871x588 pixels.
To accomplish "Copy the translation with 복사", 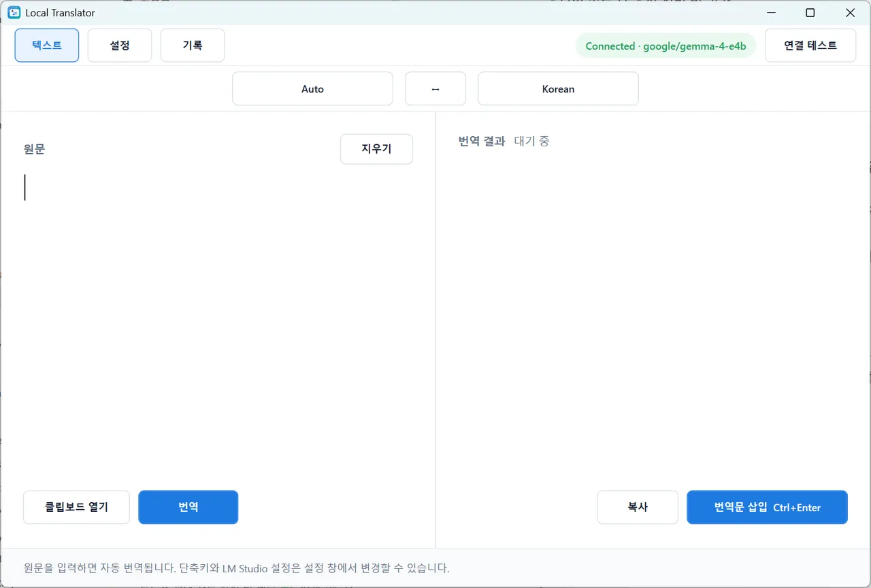I will (x=638, y=507).
